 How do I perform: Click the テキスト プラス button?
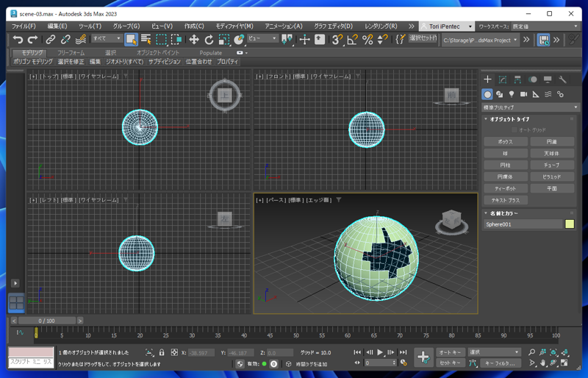coord(506,200)
